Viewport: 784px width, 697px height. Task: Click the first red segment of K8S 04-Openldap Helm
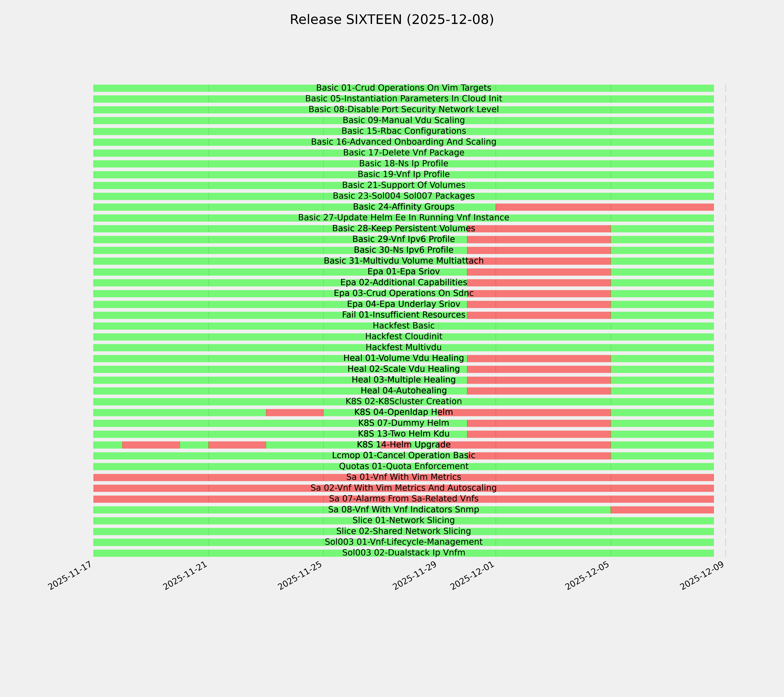click(295, 413)
